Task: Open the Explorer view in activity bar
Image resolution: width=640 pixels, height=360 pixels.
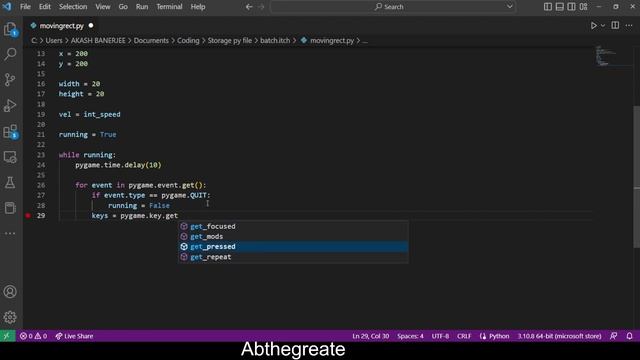Action: point(10,29)
